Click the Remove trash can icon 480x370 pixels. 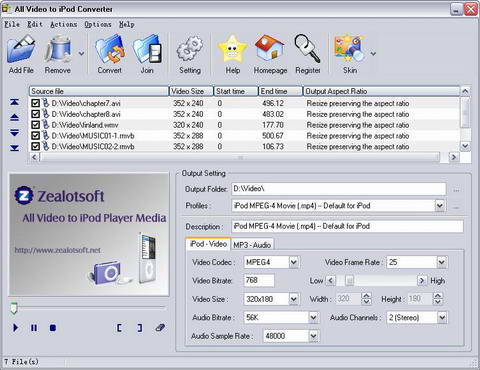pyautogui.click(x=58, y=49)
